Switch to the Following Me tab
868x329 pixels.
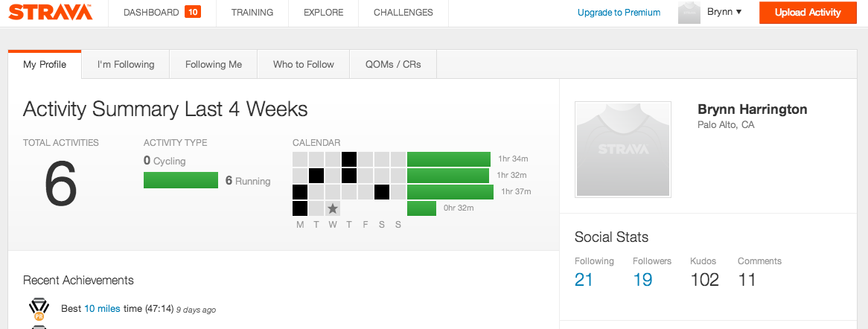click(x=214, y=64)
